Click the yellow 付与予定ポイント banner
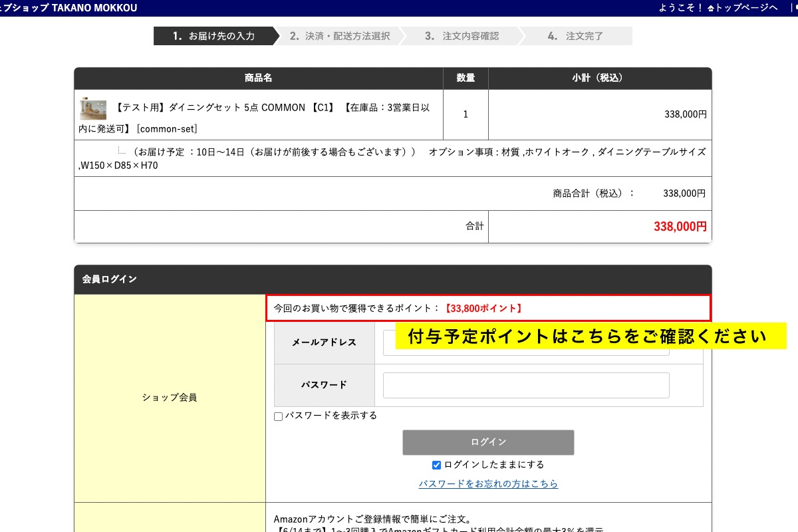Screen dimensions: 798x532 click(591, 336)
